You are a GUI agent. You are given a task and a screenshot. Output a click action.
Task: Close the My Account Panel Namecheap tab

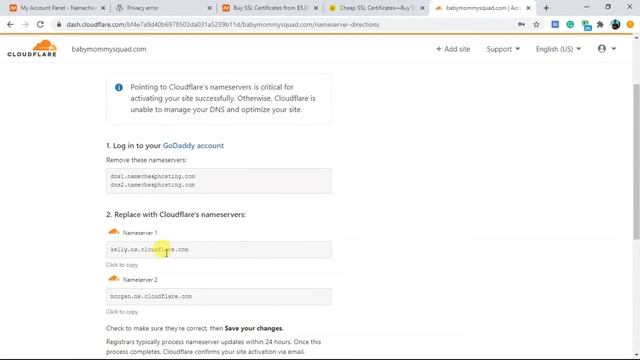pos(103,8)
